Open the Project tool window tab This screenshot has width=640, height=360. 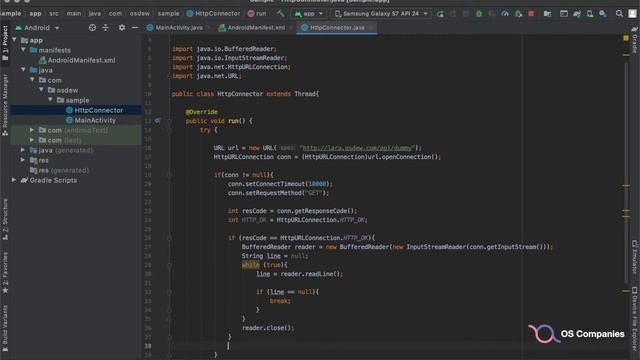tap(5, 42)
